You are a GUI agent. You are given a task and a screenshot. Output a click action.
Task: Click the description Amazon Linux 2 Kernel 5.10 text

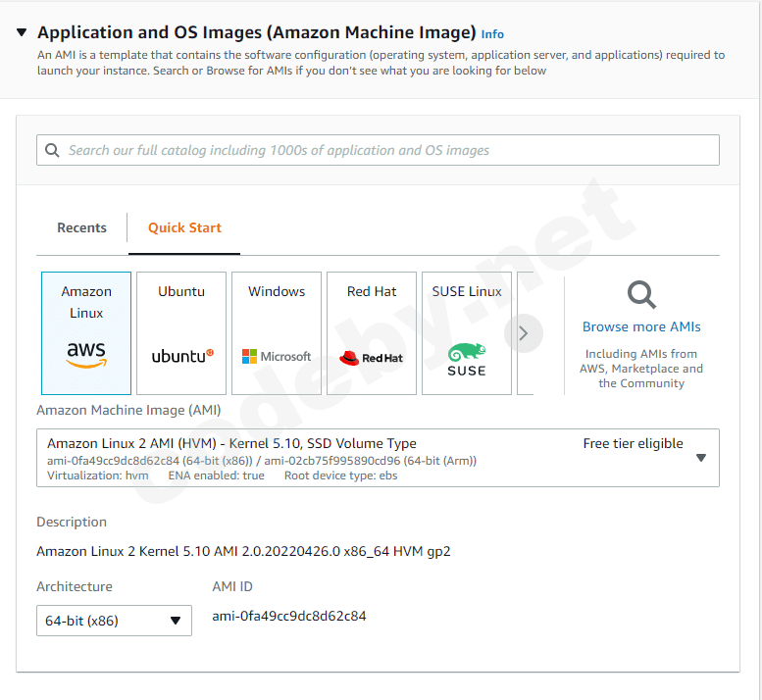click(x=243, y=551)
